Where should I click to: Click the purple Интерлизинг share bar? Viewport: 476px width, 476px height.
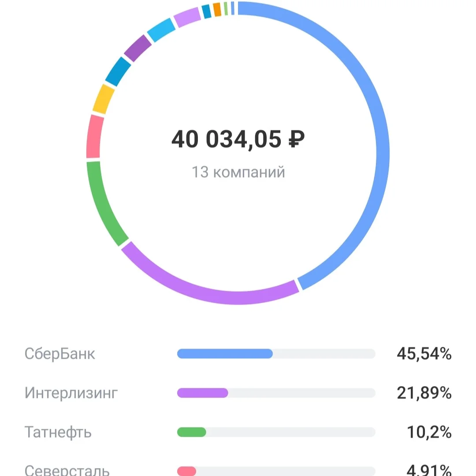[202, 393]
